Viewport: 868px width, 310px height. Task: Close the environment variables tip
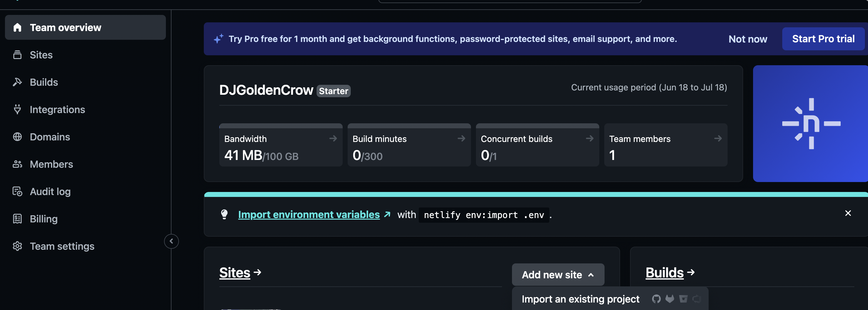(x=848, y=213)
